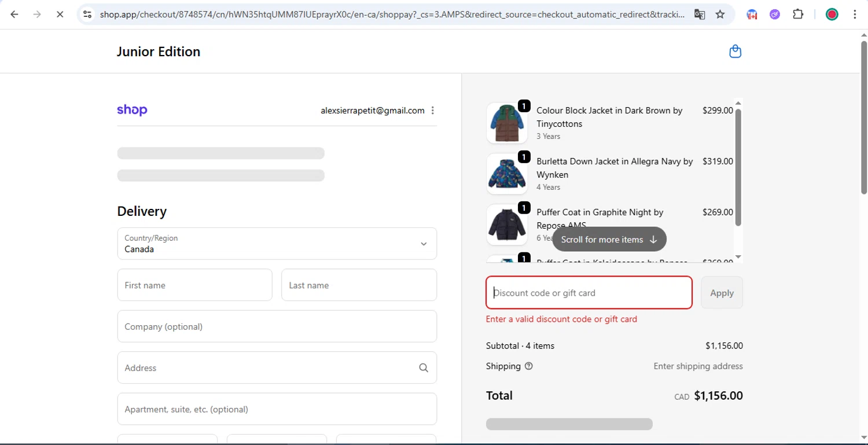The height and width of the screenshot is (445, 868).
Task: Click Enter shipping address text
Action: 698,366
